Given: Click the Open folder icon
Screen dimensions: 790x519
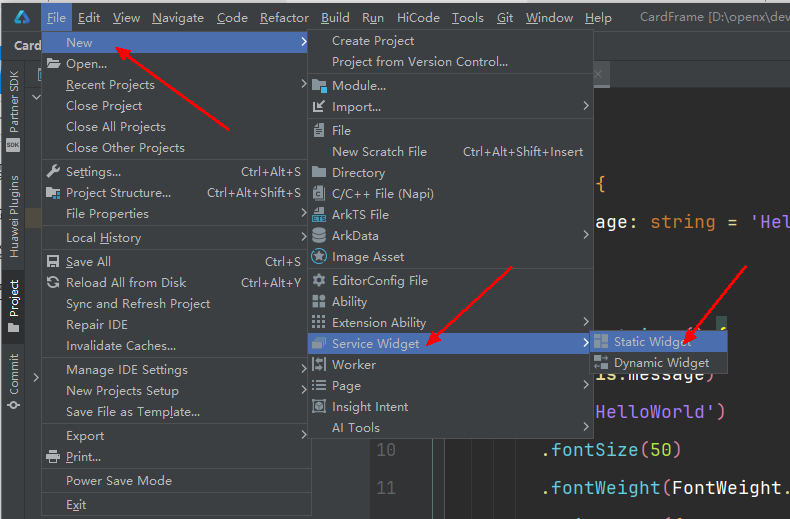Looking at the screenshot, I should point(53,63).
